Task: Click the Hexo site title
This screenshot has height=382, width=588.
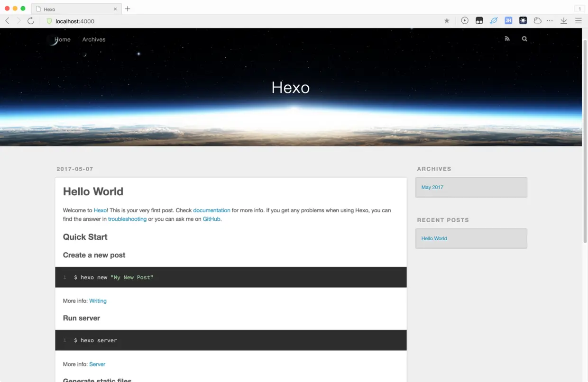Action: (x=291, y=87)
